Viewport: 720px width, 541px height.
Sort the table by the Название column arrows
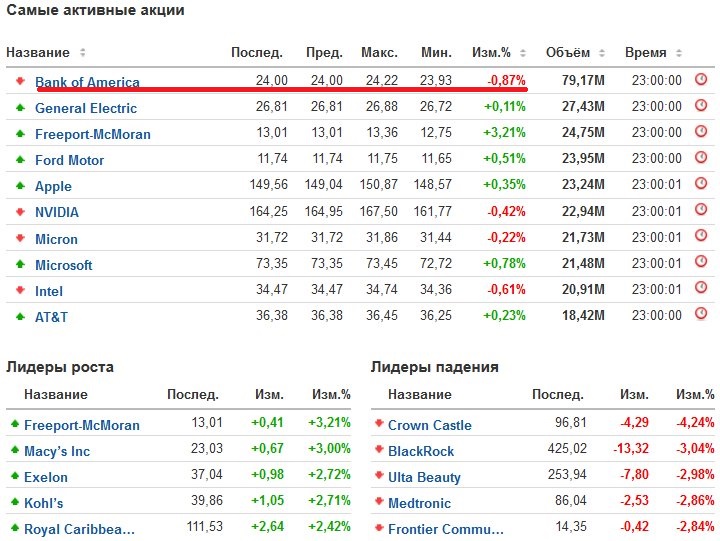(x=83, y=53)
